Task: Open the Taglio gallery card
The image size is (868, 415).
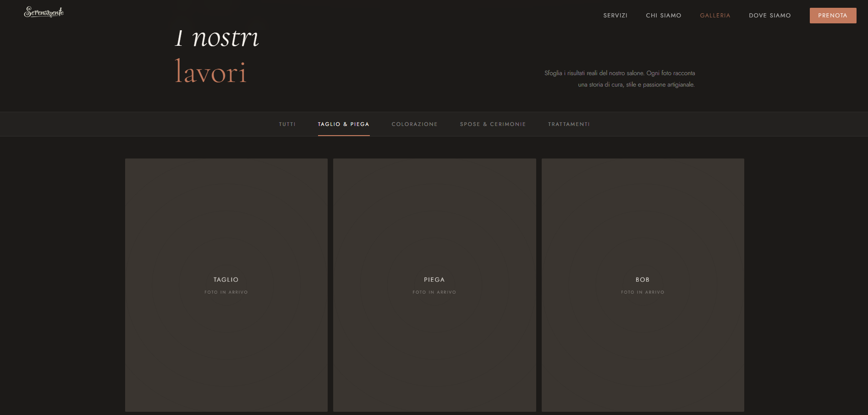Action: pyautogui.click(x=226, y=229)
